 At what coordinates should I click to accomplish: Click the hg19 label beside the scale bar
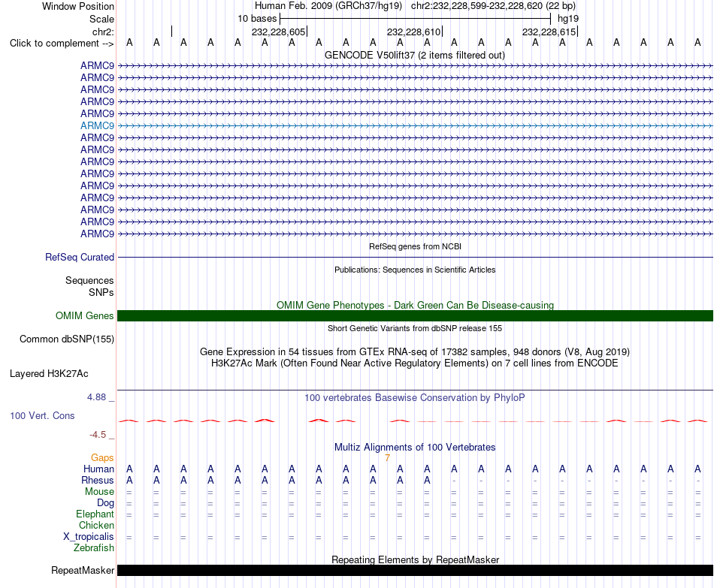pos(568,19)
